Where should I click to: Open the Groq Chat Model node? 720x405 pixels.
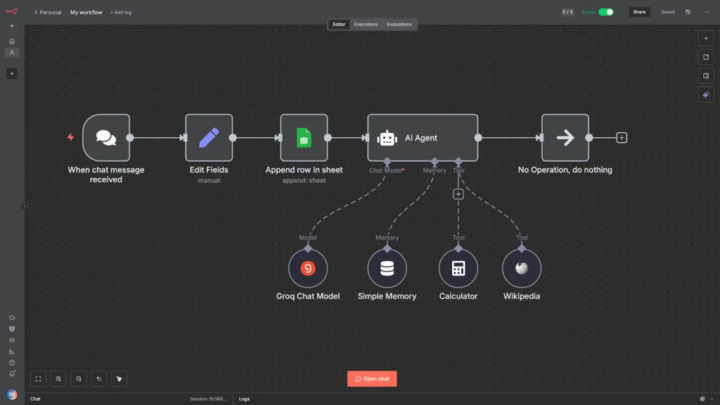[308, 268]
